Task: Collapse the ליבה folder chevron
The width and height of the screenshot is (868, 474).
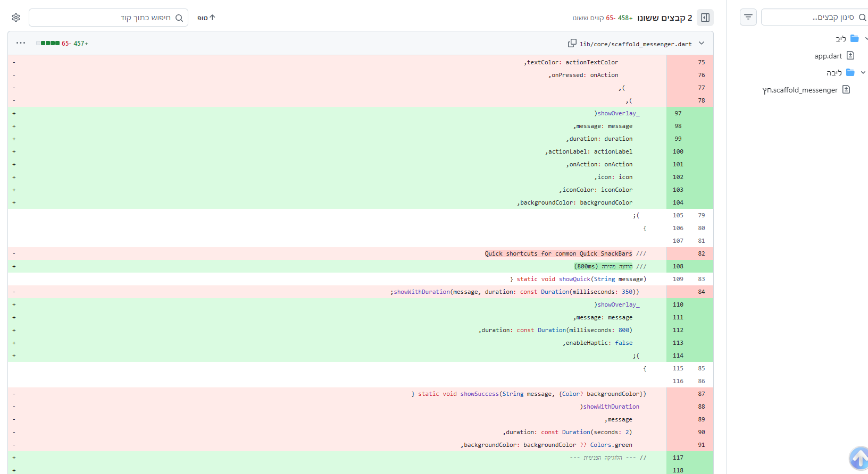Action: [863, 72]
